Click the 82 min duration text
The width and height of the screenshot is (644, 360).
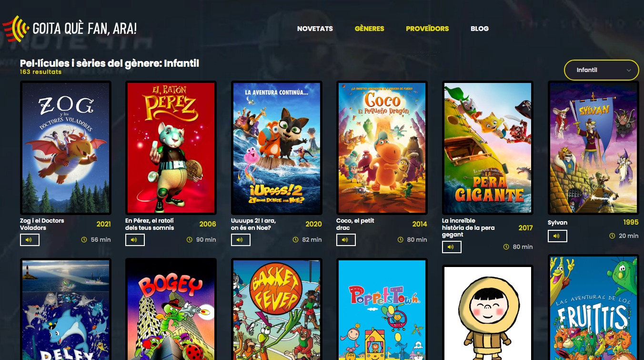click(x=312, y=240)
